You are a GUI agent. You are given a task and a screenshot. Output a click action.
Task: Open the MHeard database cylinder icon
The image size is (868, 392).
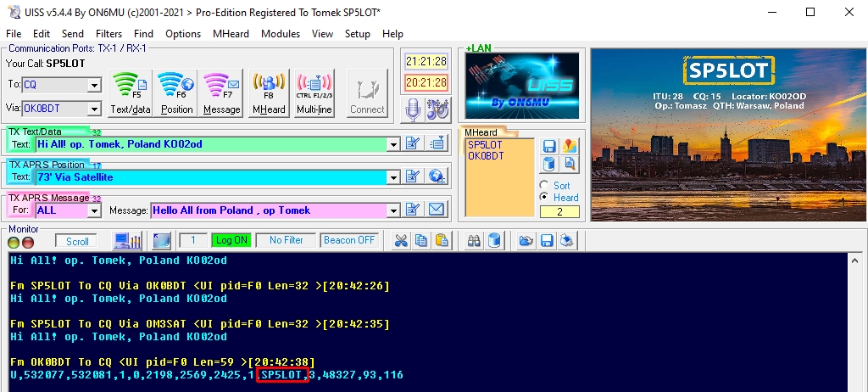(x=549, y=164)
